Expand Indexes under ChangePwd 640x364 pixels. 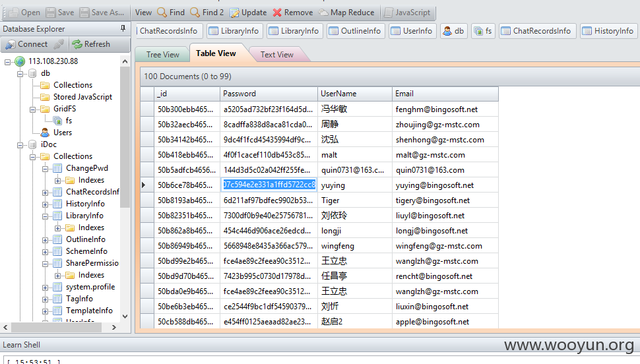pyautogui.click(x=58, y=181)
